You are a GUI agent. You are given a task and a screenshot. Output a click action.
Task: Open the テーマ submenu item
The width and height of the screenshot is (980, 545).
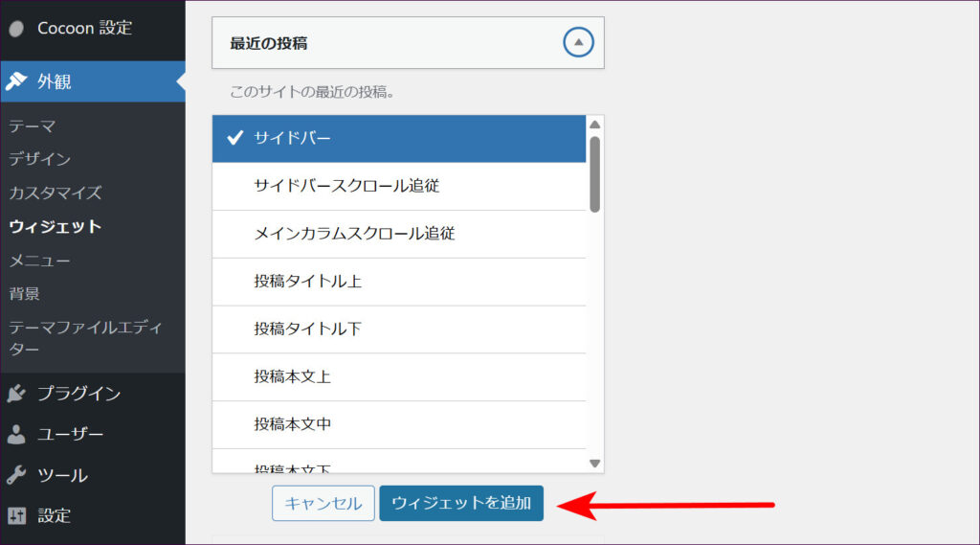[x=33, y=125]
